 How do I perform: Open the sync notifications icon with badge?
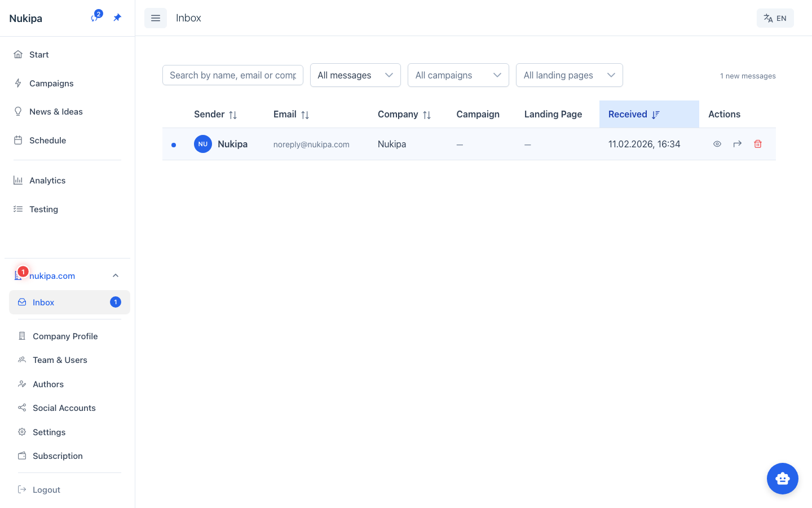click(x=95, y=17)
